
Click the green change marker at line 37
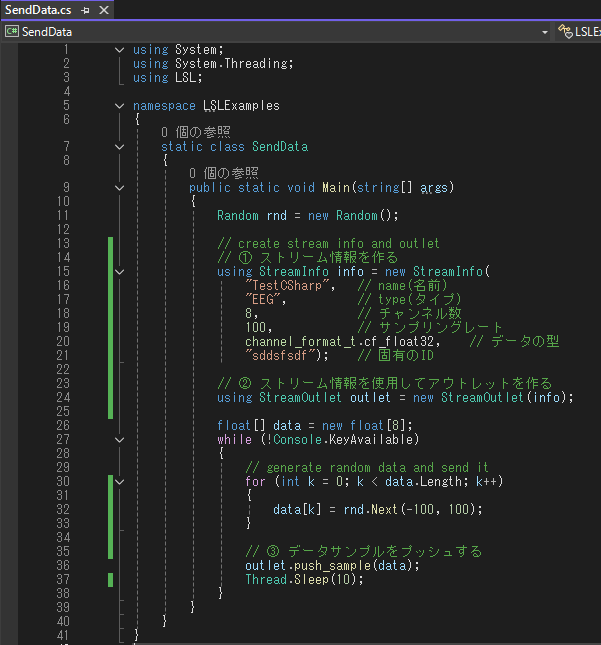110,580
